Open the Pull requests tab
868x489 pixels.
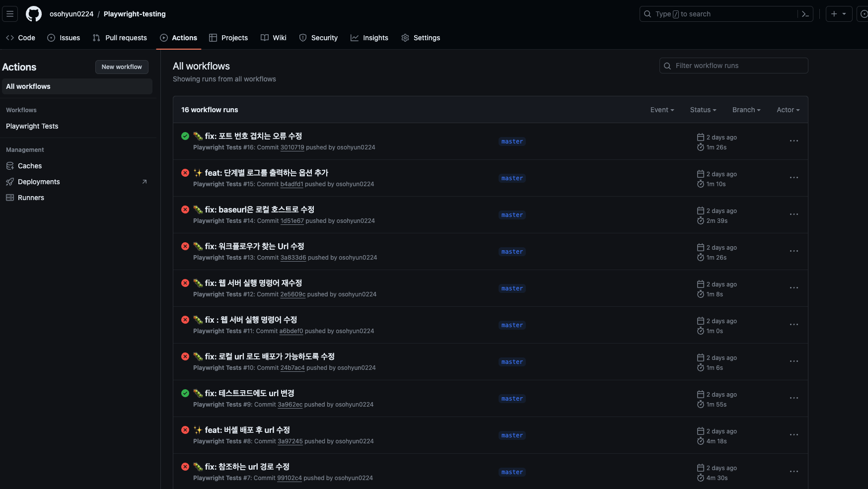[x=120, y=38]
